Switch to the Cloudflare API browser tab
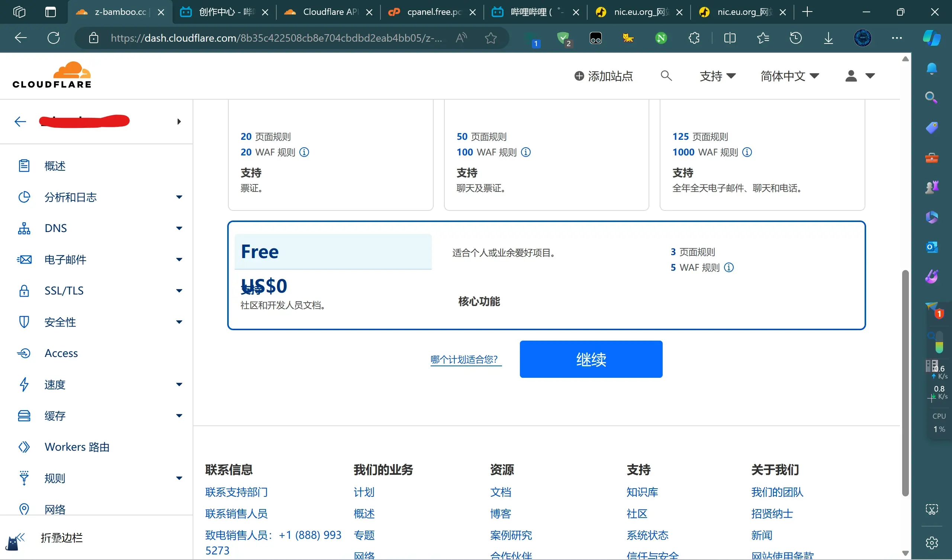 coord(328,12)
